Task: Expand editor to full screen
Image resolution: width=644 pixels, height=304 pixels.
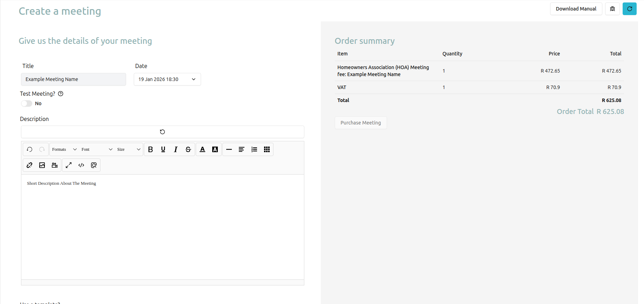Action: [x=69, y=165]
